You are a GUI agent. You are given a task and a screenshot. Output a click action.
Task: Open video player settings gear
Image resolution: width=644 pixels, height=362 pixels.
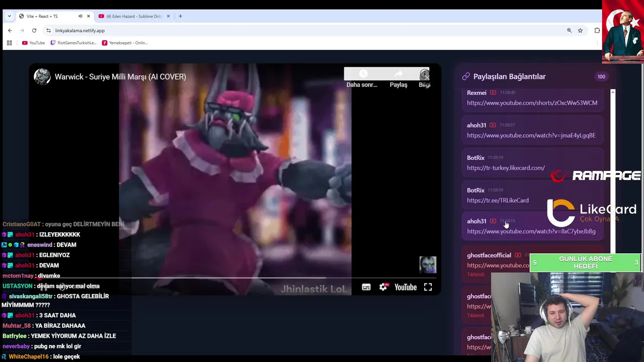point(383,287)
